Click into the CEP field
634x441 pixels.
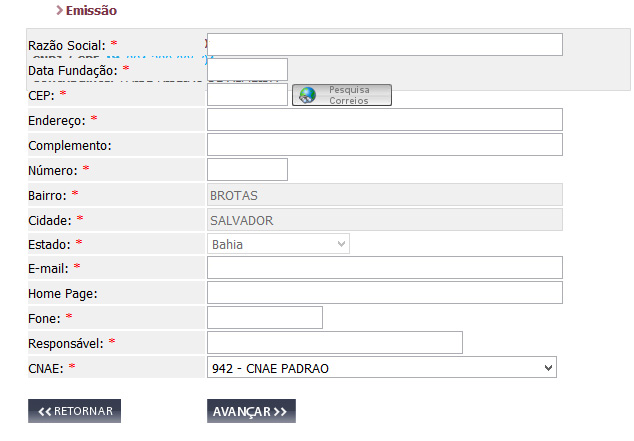click(247, 95)
